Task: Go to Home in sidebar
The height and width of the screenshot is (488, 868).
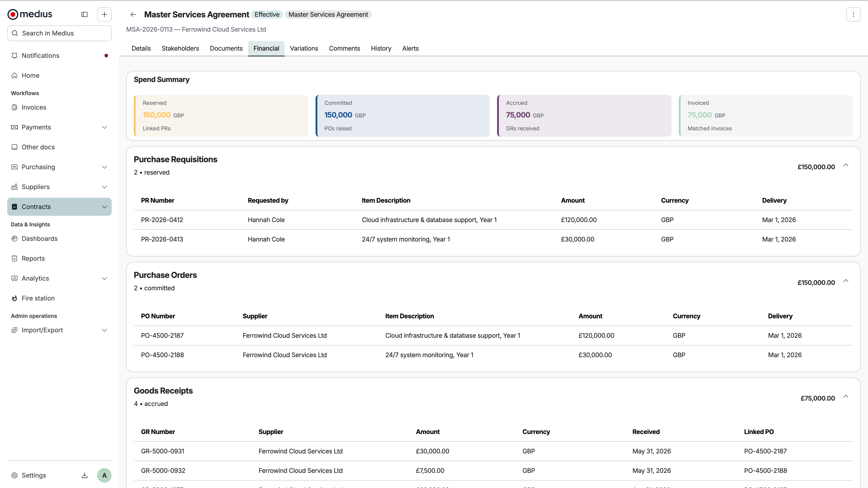Action: pyautogui.click(x=59, y=75)
